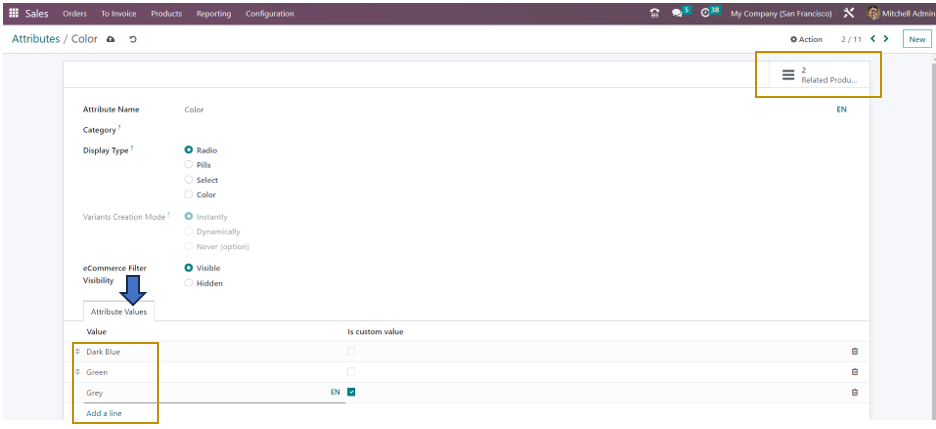Select the Pills display type
The width and height of the screenshot is (936, 429).
tap(189, 165)
